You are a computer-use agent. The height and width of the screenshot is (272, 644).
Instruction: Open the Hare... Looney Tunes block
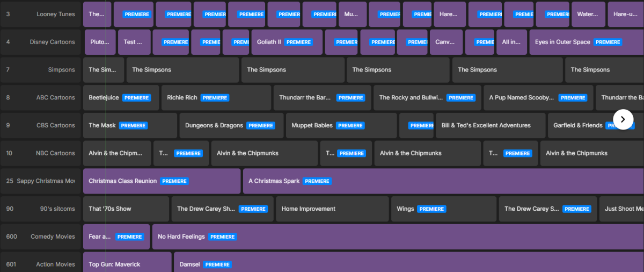point(450,14)
